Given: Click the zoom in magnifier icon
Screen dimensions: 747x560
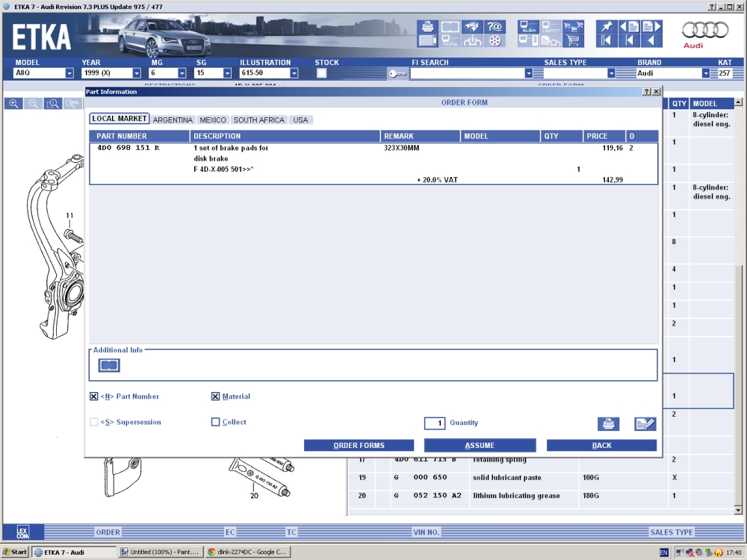Looking at the screenshot, I should (x=13, y=103).
